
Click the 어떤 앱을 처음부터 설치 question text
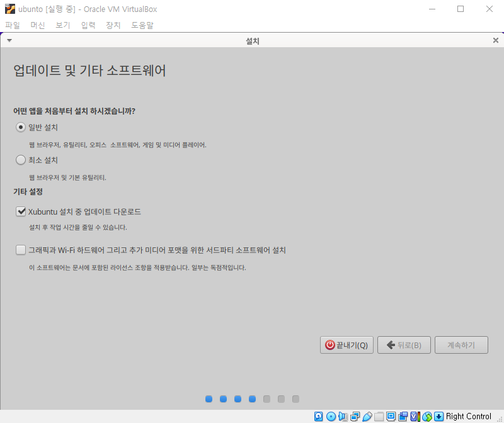tap(74, 111)
